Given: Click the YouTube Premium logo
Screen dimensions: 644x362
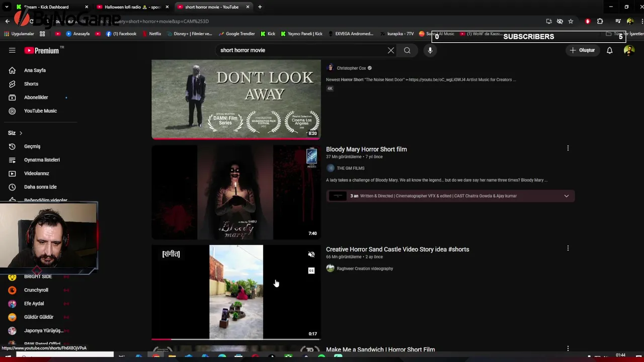Looking at the screenshot, I should 42,50.
